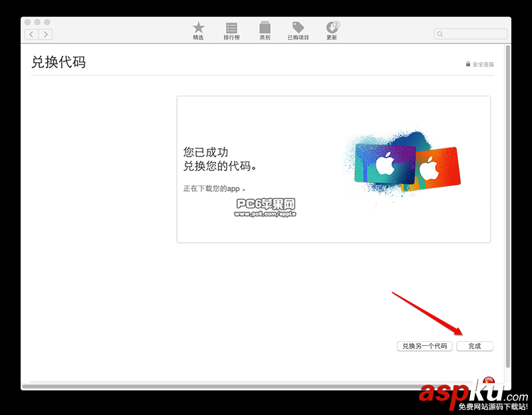The width and height of the screenshot is (532, 415).
Task: Click the Done (完成) button
Action: pos(474,346)
